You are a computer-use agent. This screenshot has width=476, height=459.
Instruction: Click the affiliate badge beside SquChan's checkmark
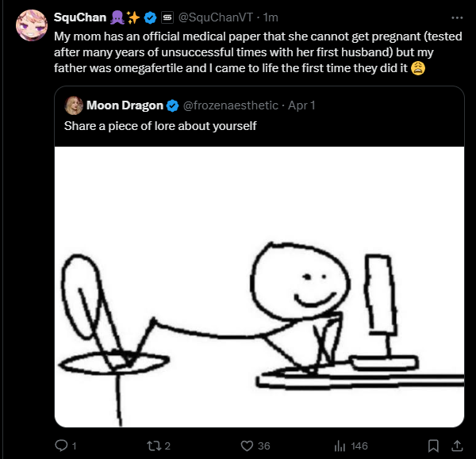point(167,17)
